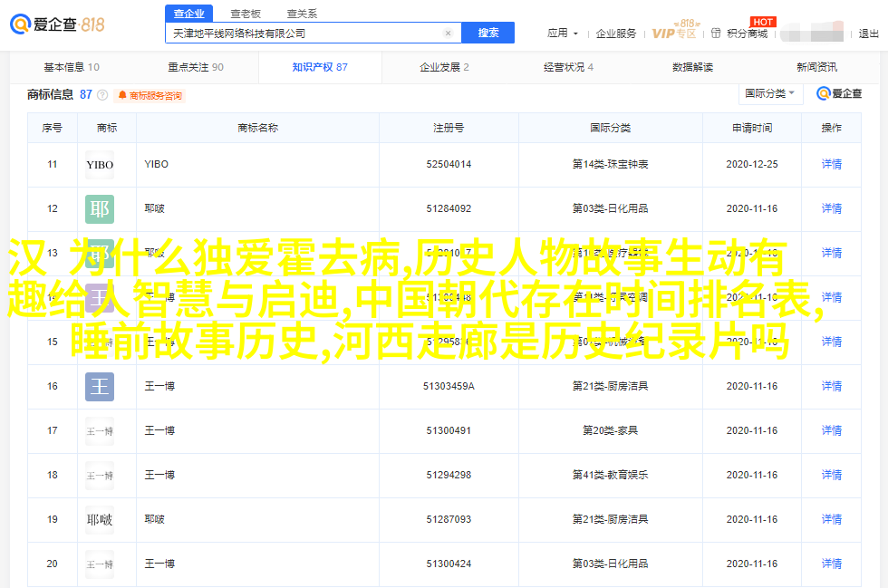Click 第20类-家具 category cell
Screen dimensions: 888x588
click(610, 430)
